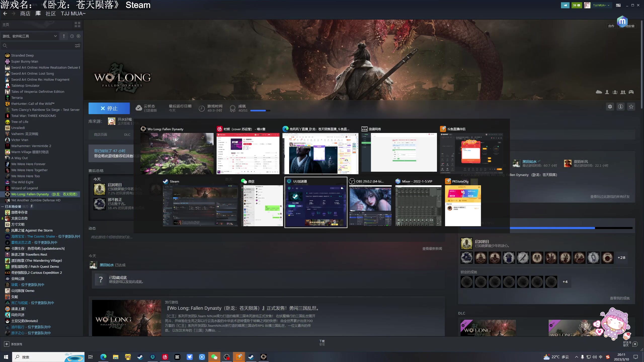Viewport: 644px width, 362px height.
Task: Go back using the back arrow
Action: 5,14
